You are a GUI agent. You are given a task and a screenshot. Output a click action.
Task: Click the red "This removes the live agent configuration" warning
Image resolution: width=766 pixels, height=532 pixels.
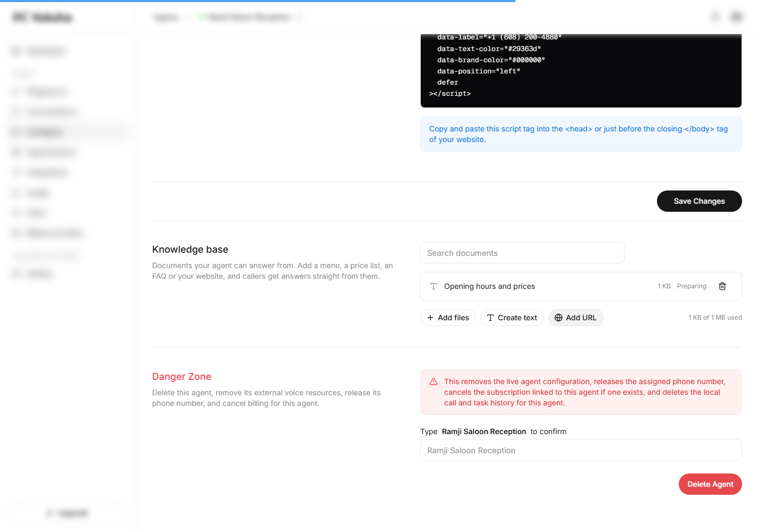(x=581, y=392)
